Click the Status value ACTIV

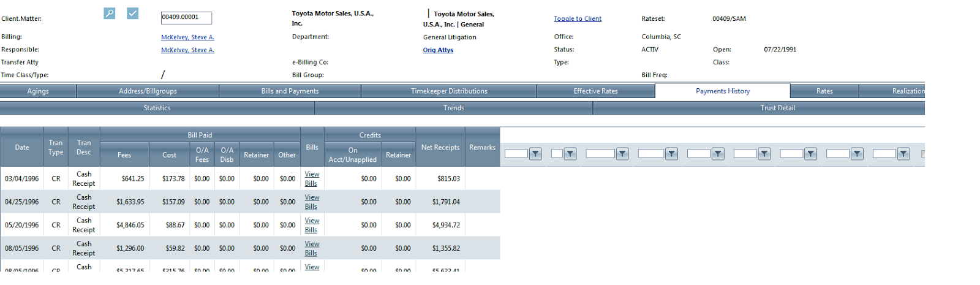tap(650, 50)
